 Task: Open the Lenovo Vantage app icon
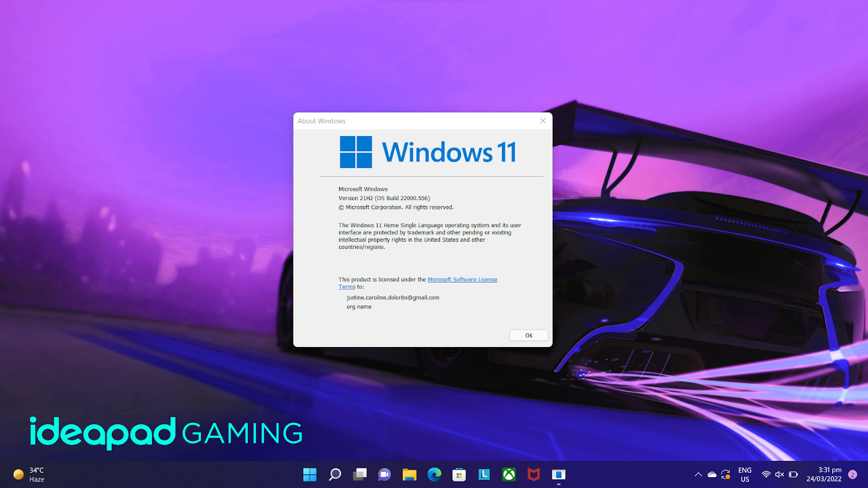[484, 474]
